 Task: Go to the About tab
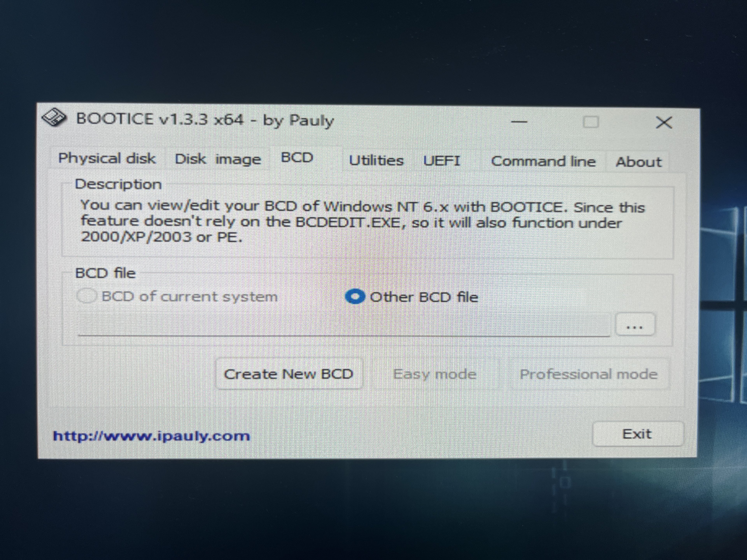(x=638, y=162)
